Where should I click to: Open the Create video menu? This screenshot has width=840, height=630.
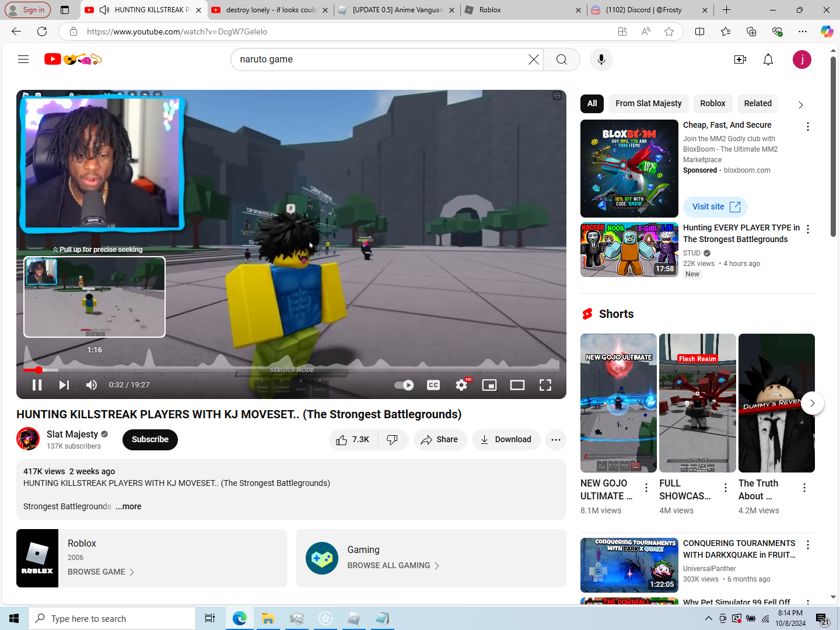(x=740, y=60)
